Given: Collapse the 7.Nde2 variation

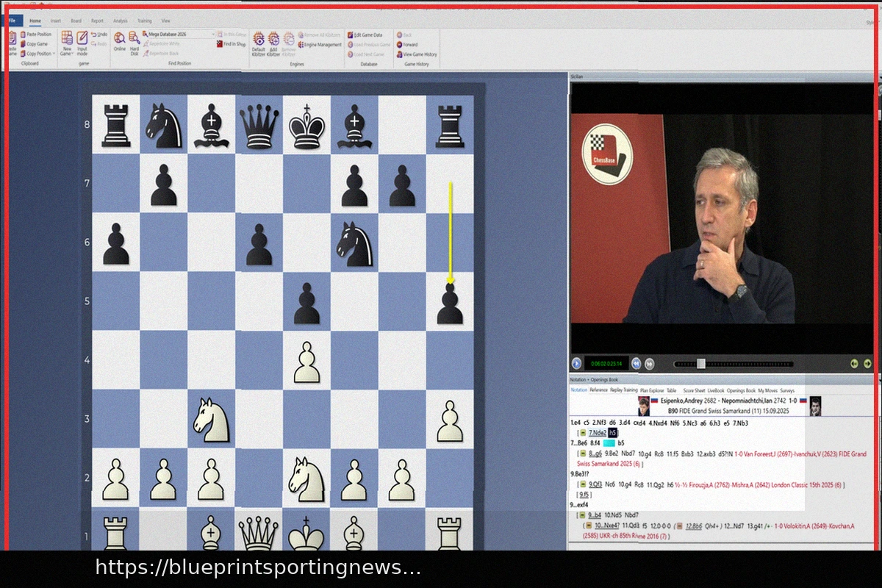Looking at the screenshot, I should pyautogui.click(x=582, y=433).
